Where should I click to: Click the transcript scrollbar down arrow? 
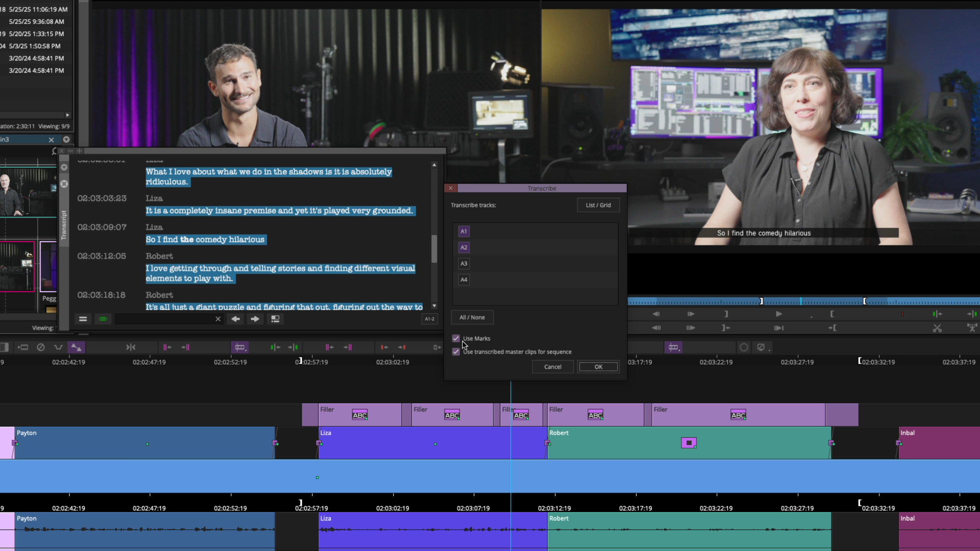tap(434, 306)
